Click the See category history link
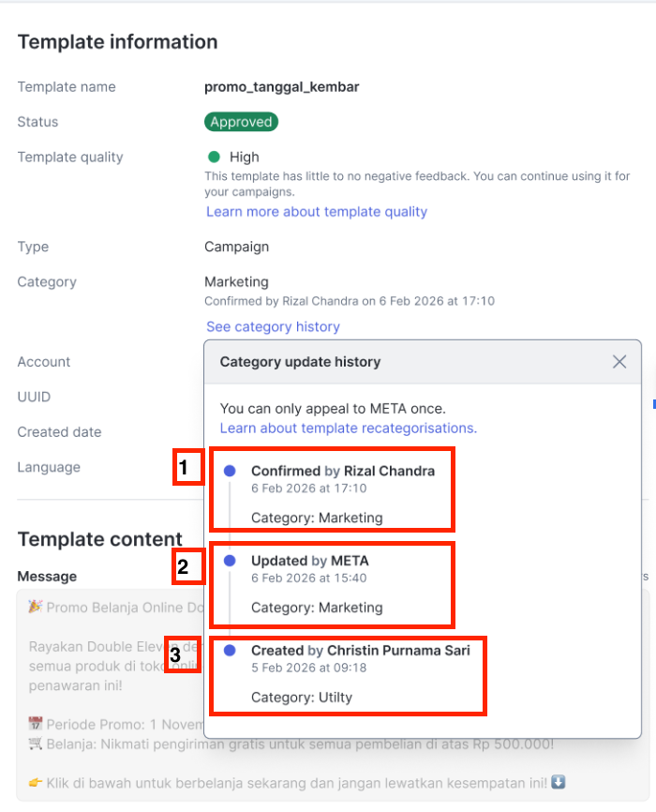The width and height of the screenshot is (656, 812). click(x=273, y=327)
